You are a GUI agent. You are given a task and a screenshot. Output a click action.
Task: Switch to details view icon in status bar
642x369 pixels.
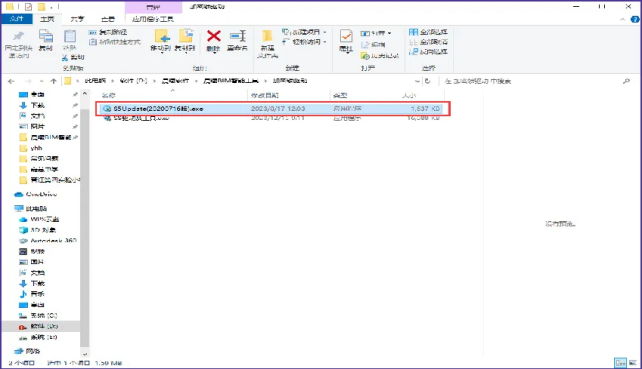click(620, 363)
